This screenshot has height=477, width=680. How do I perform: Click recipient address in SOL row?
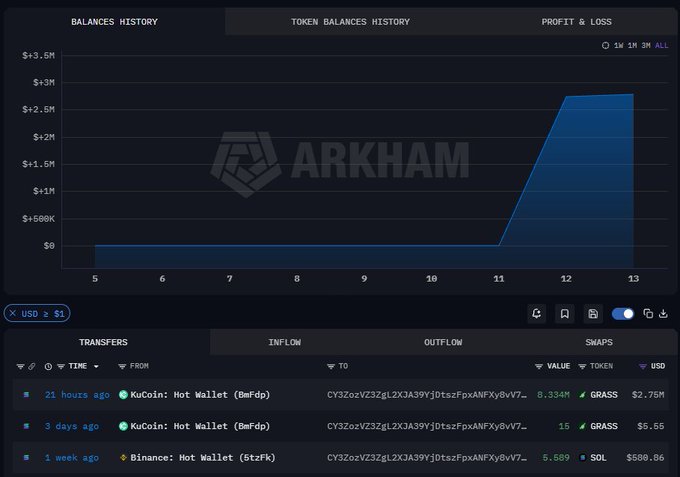pyautogui.click(x=427, y=457)
